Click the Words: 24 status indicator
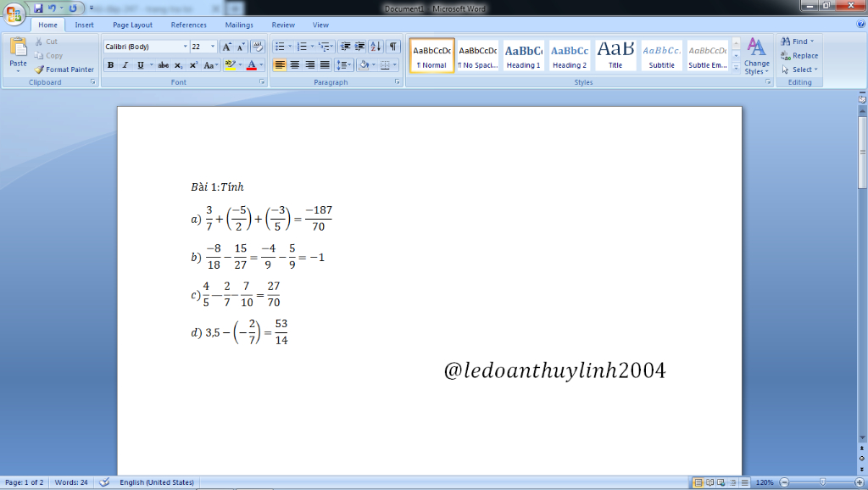868x490 pixels. point(71,482)
